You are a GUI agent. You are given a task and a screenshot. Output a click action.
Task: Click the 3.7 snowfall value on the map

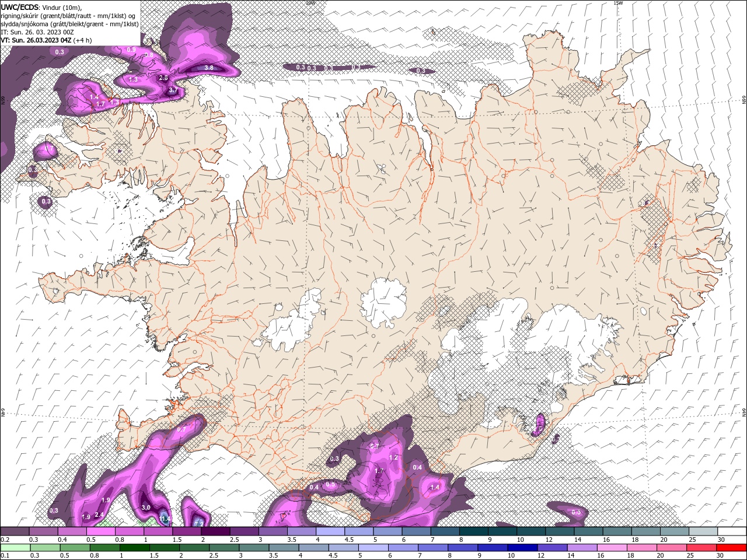tap(173, 90)
